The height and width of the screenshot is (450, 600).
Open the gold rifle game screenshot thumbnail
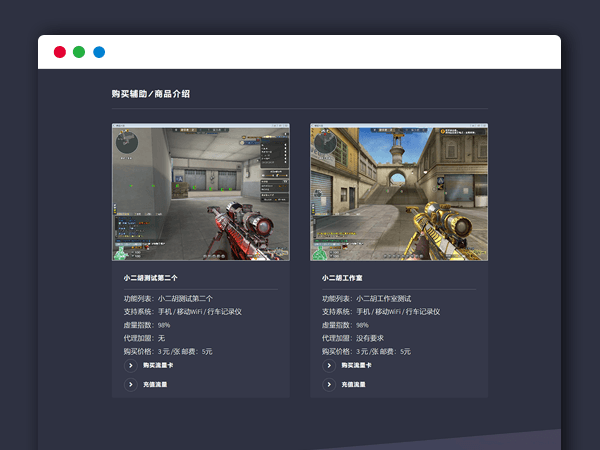pyautogui.click(x=399, y=192)
